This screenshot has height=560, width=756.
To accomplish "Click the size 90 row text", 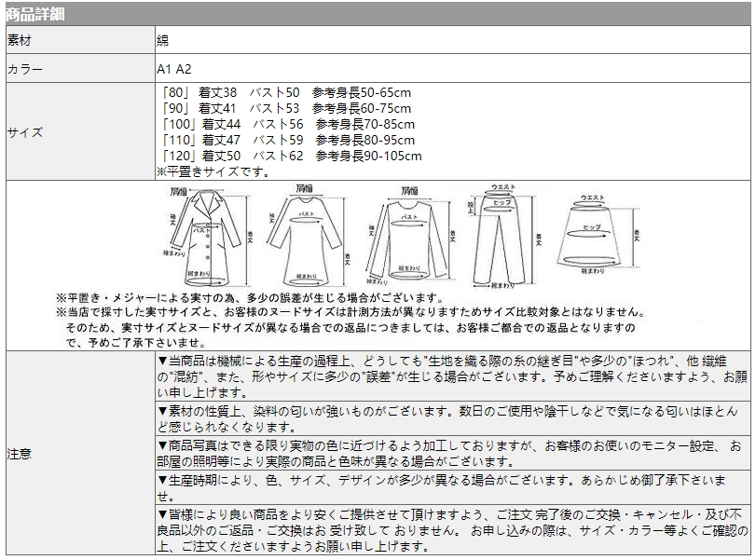I will coord(283,108).
